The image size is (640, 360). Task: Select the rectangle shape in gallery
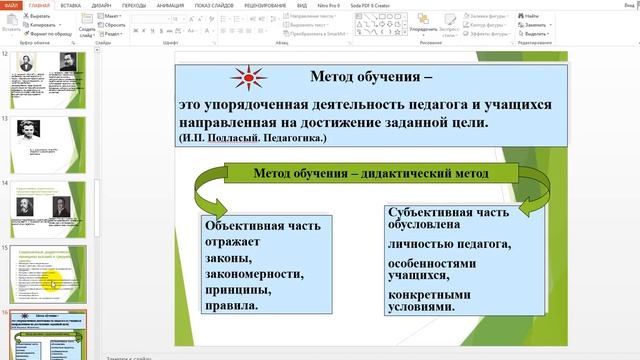(382, 17)
